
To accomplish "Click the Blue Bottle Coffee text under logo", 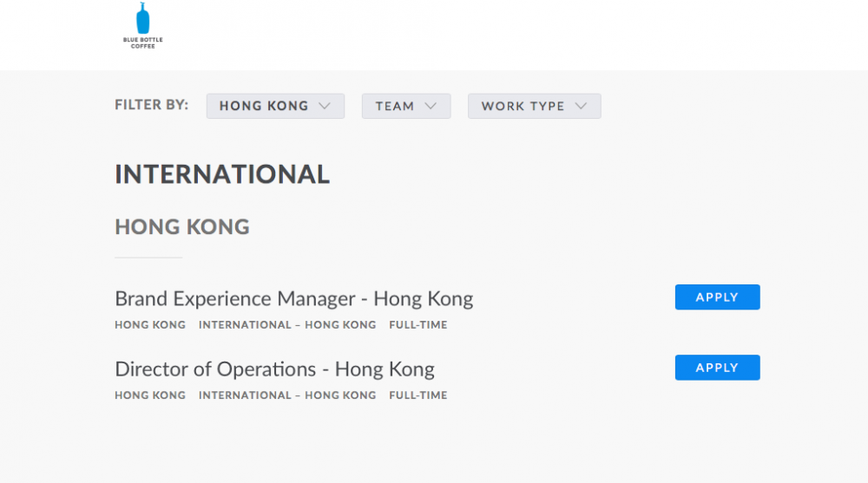I will pos(142,42).
